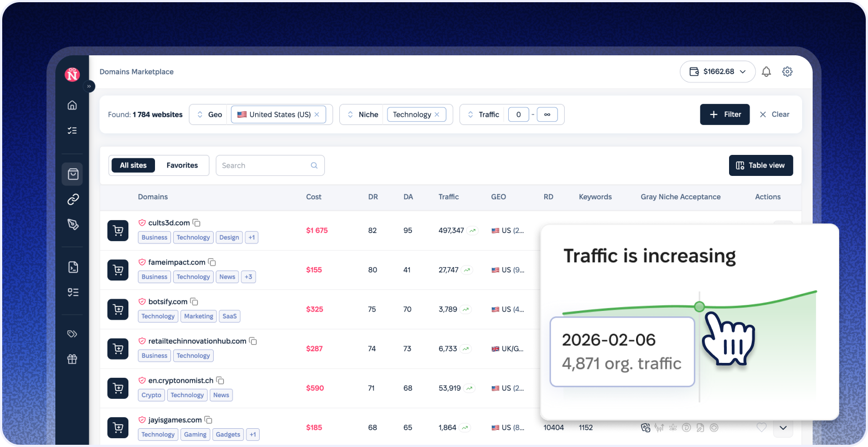
Task: Expand the +1 tags on jayisgames.com
Action: coord(253,434)
